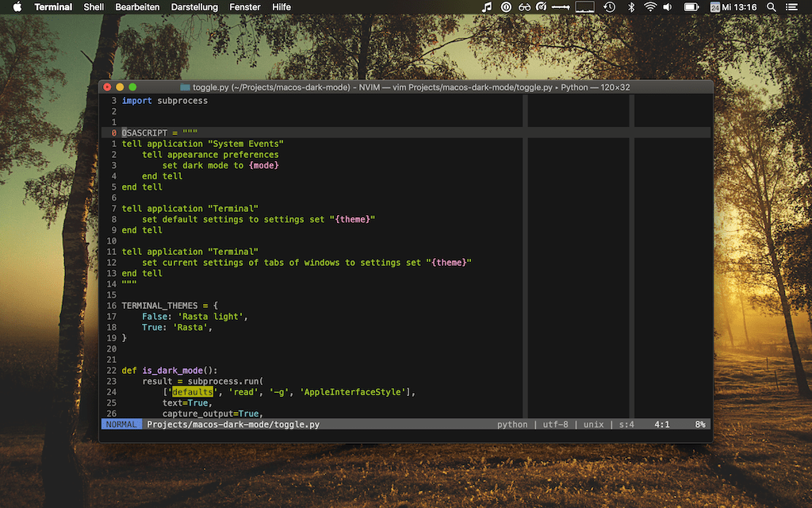Click the 'AppleInterfaceStyle' string

(352, 392)
